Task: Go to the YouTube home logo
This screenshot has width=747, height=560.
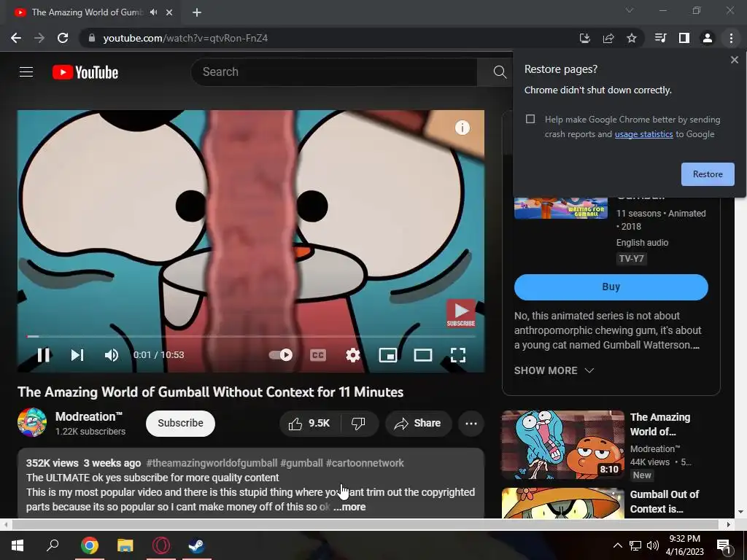Action: pyautogui.click(x=85, y=72)
